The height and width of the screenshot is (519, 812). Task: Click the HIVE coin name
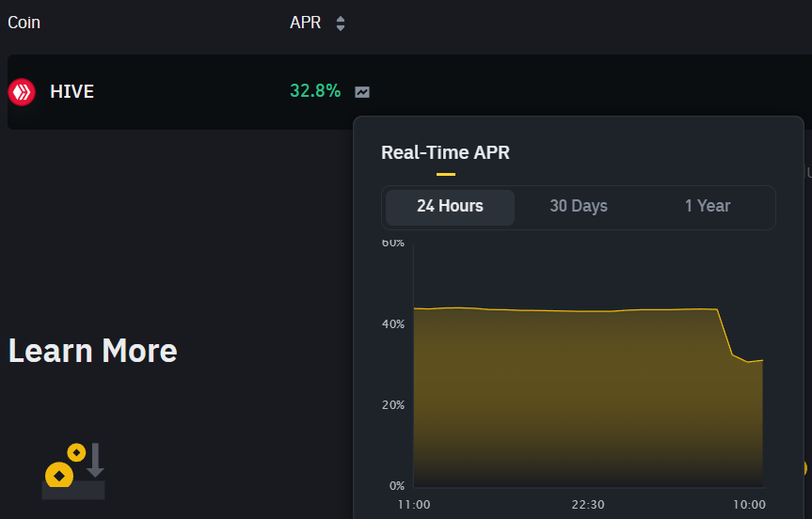tap(72, 91)
